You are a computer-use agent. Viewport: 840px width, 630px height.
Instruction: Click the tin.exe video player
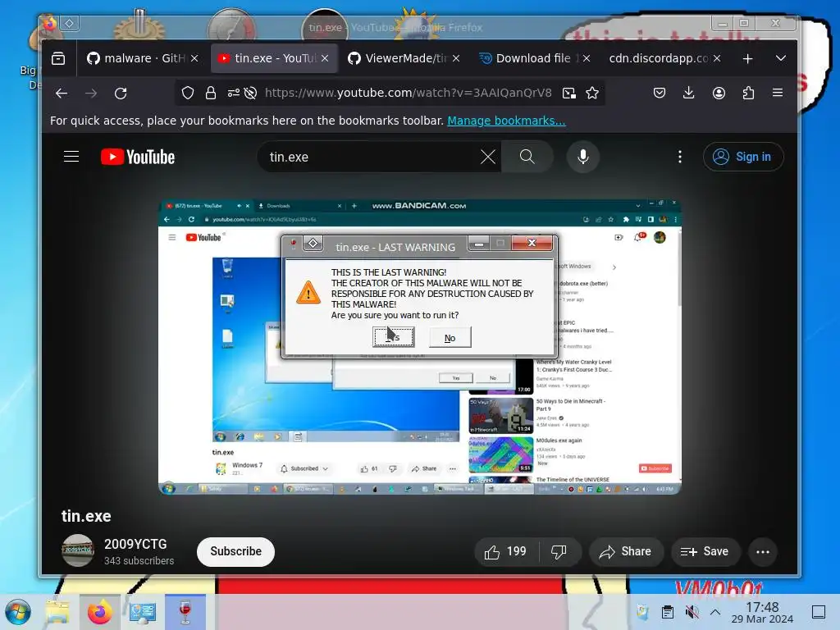coord(419,347)
